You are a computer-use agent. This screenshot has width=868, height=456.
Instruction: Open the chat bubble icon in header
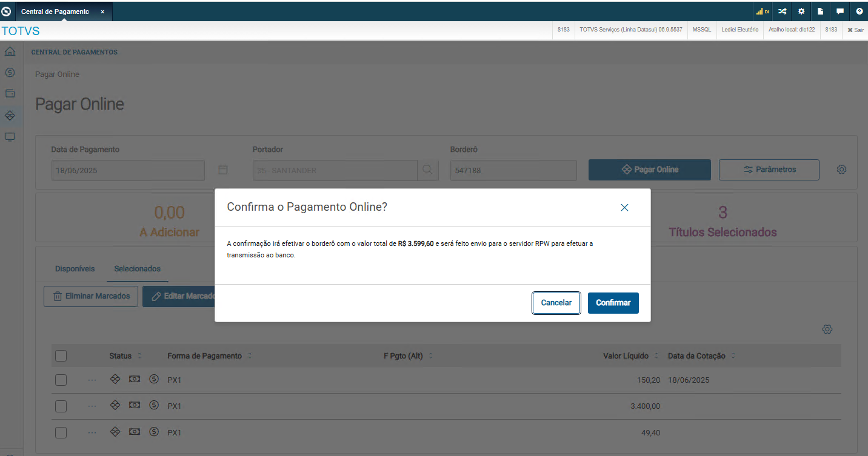point(840,12)
